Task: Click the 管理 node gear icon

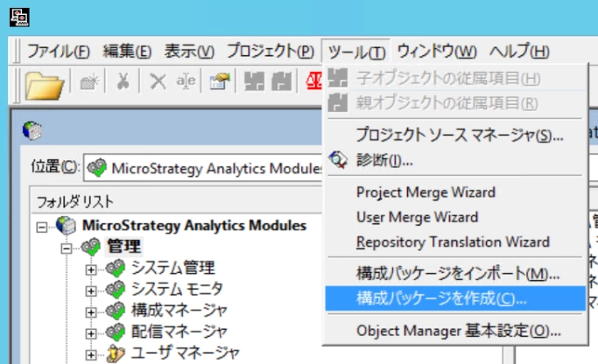Action: click(x=91, y=247)
